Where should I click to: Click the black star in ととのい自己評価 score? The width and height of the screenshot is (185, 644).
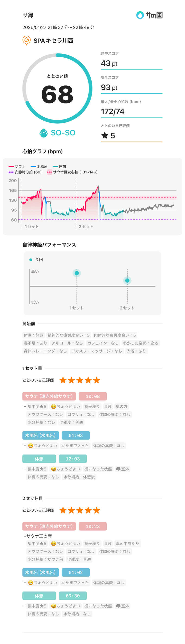pos(105,135)
